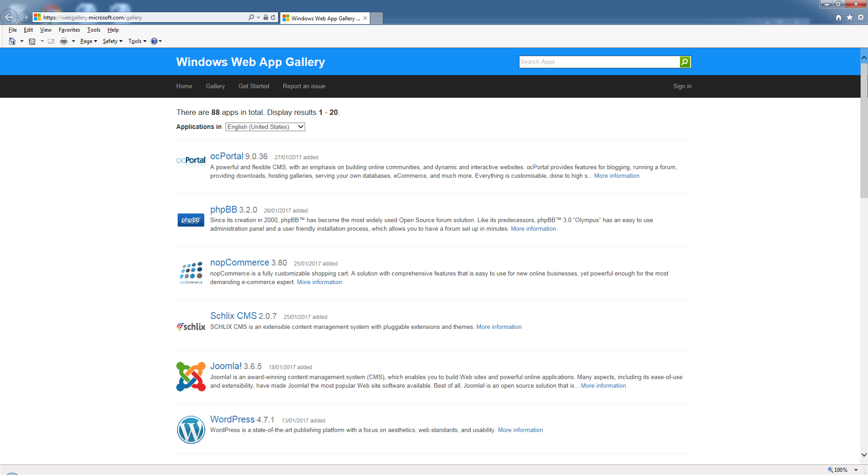Open the Edit menu
The image size is (868, 475).
tap(28, 30)
